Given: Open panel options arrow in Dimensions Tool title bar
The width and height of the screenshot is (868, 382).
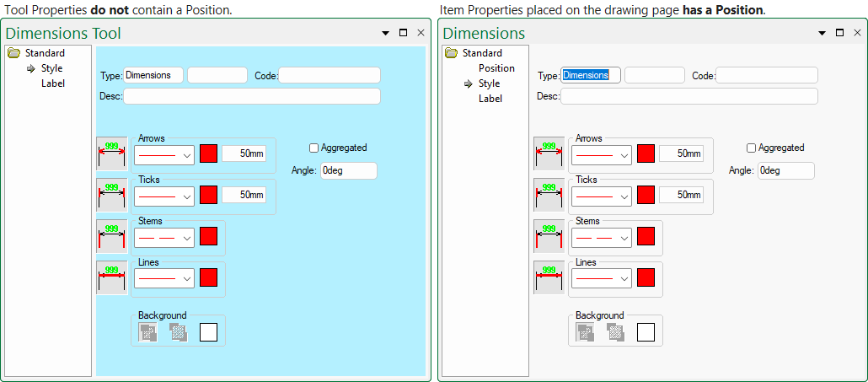Looking at the screenshot, I should [385, 33].
